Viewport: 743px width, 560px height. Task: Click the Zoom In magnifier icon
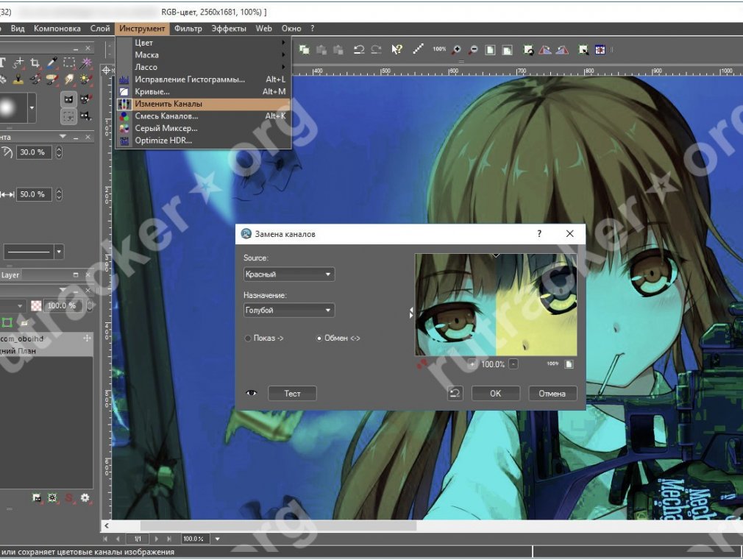click(x=456, y=49)
